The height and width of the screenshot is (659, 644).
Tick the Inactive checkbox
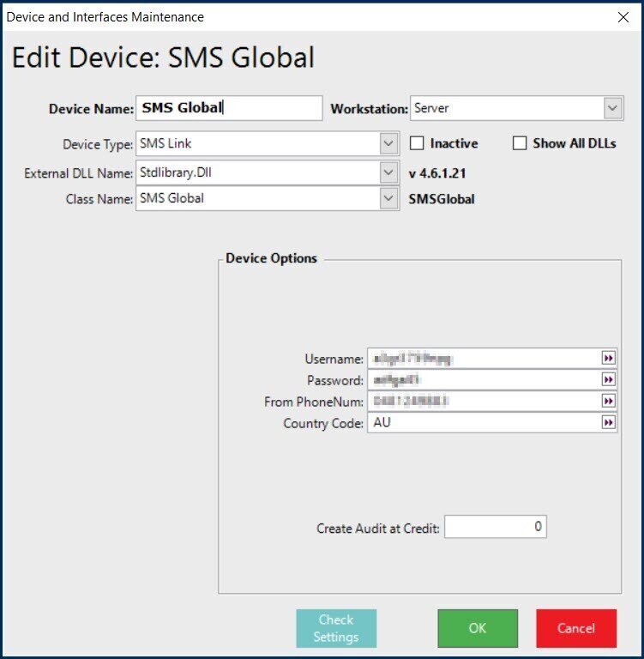pyautogui.click(x=417, y=143)
